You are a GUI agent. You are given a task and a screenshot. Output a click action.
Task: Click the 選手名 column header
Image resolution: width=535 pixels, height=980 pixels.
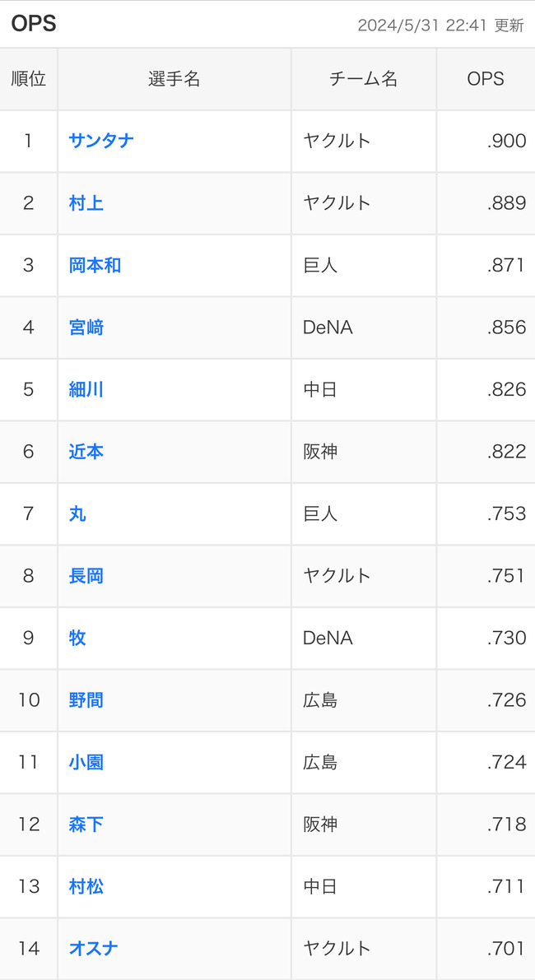pos(173,78)
